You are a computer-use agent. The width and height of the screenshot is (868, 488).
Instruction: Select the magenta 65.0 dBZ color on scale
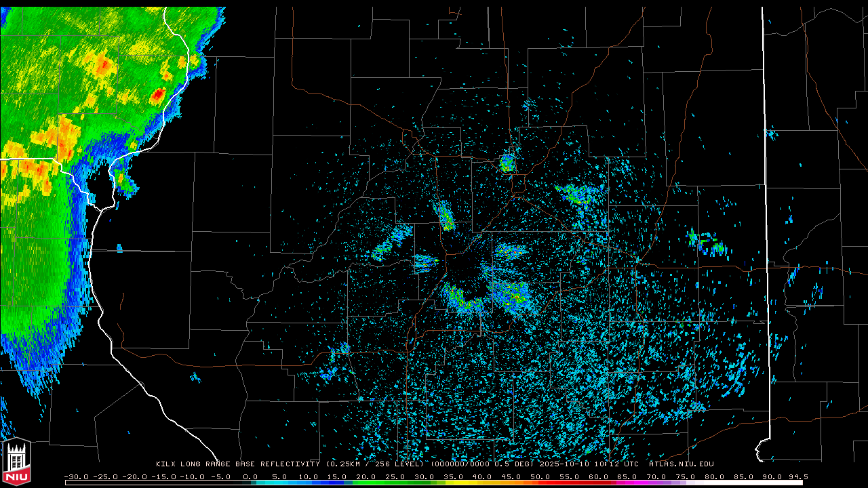[x=627, y=483]
